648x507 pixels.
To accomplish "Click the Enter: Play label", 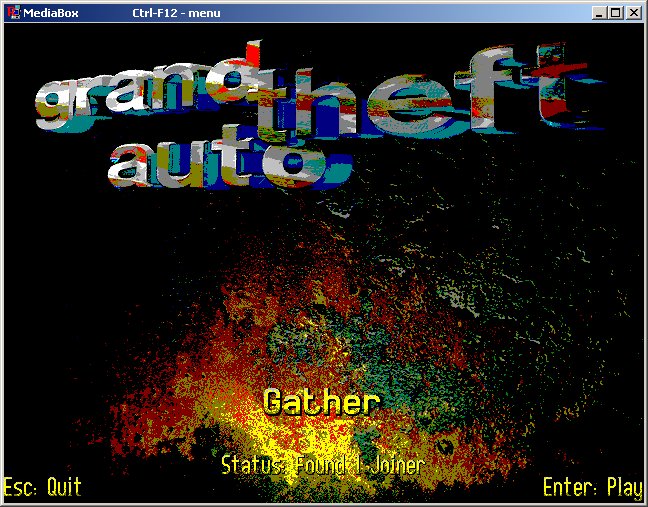I will pyautogui.click(x=593, y=487).
